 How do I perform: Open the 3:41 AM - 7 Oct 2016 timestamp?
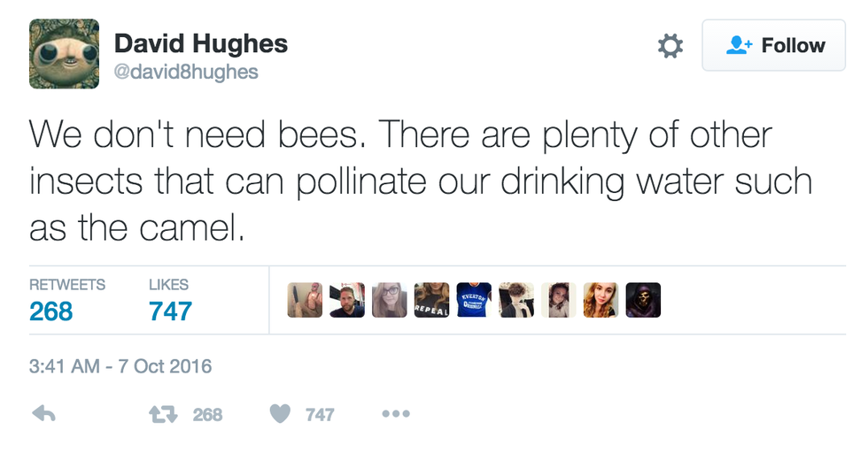pos(120,365)
